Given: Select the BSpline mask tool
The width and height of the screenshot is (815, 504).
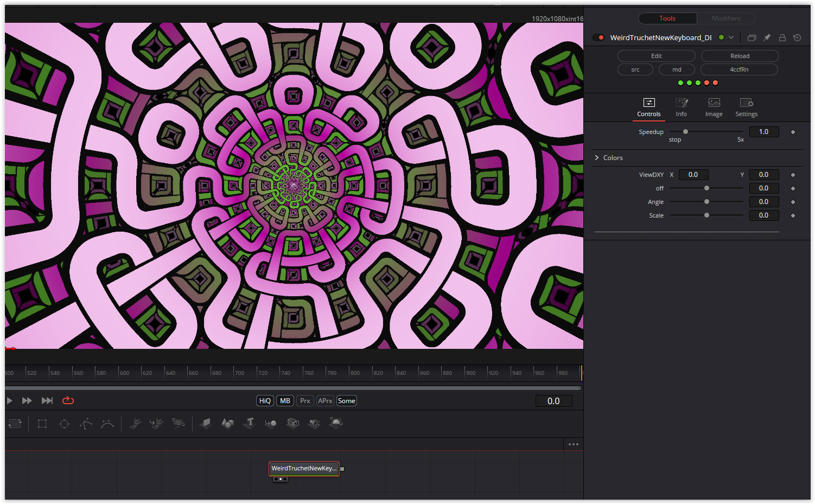Looking at the screenshot, I should tap(107, 424).
